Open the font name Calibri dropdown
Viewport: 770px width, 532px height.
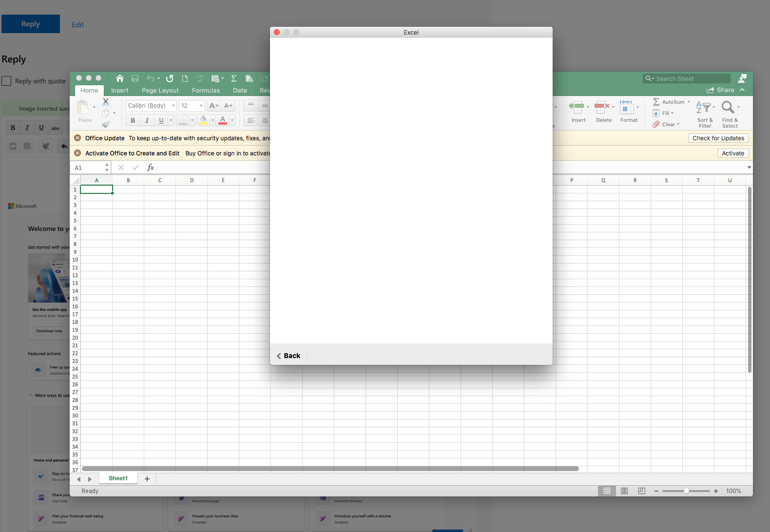click(x=173, y=106)
